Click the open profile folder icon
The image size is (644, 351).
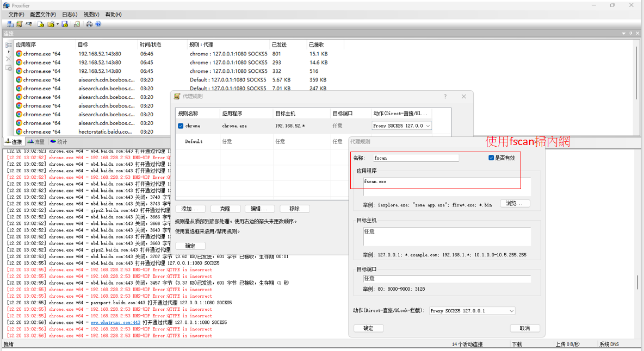[51, 24]
